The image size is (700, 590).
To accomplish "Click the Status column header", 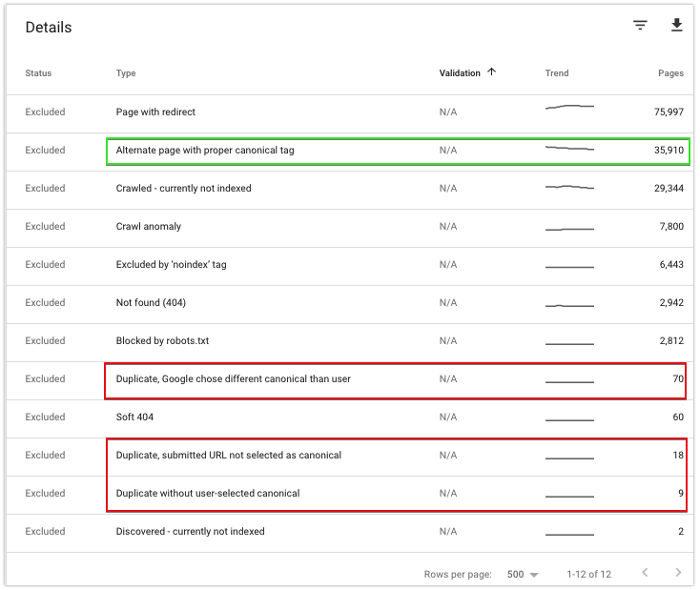I will (x=38, y=73).
